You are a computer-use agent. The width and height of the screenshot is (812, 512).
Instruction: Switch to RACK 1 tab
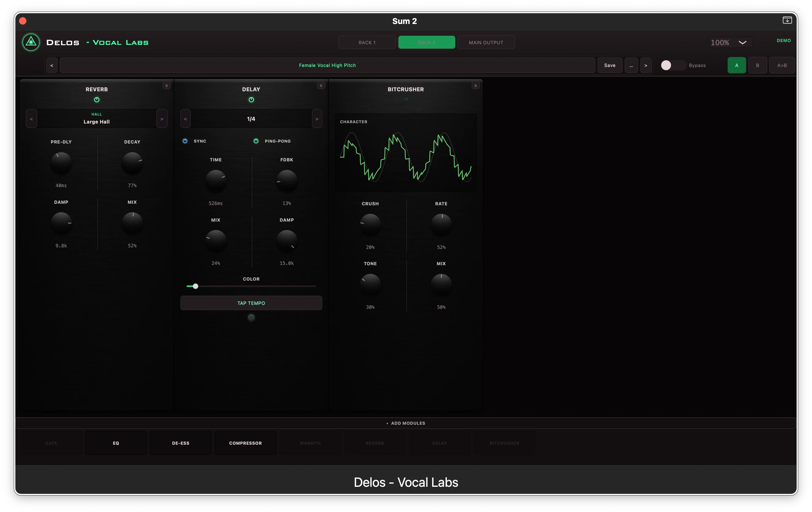tap(367, 42)
